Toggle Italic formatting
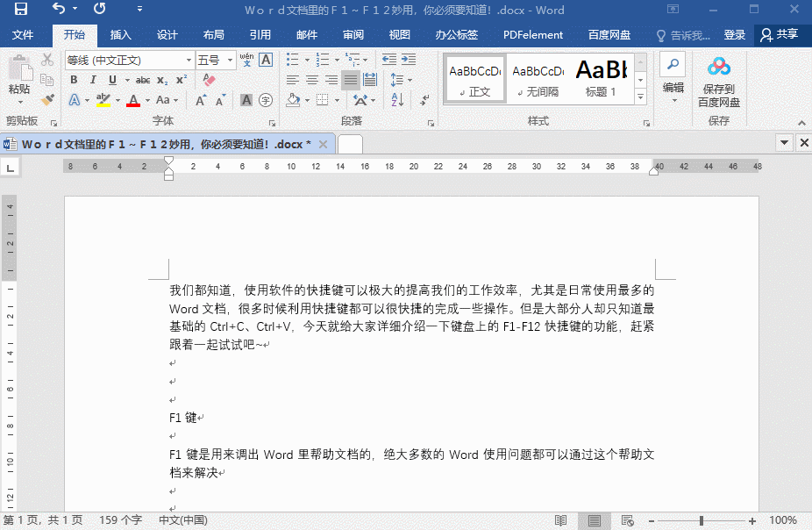 tap(93, 80)
